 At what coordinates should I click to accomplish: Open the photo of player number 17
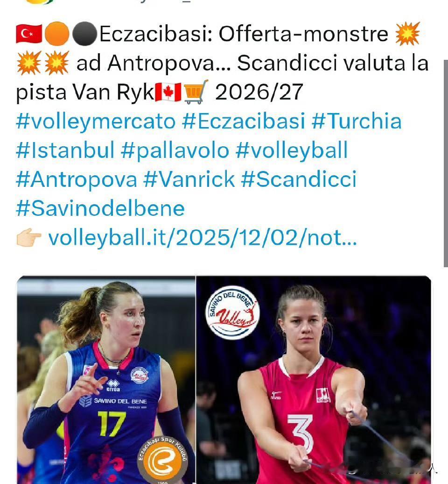106,380
